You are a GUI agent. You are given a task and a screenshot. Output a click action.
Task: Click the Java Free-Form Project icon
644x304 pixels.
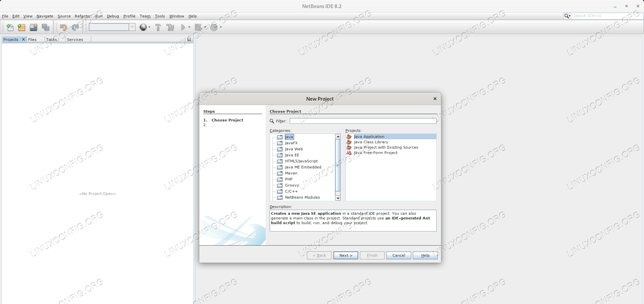[349, 153]
